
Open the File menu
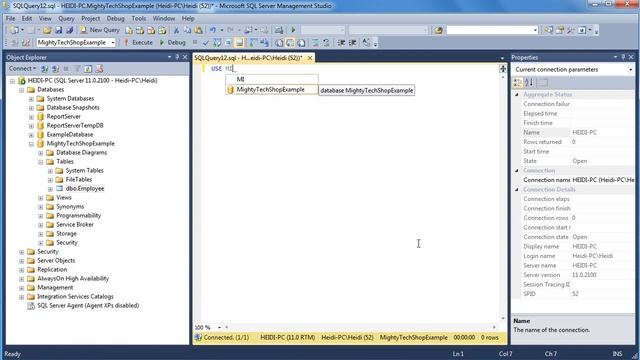pos(10,18)
